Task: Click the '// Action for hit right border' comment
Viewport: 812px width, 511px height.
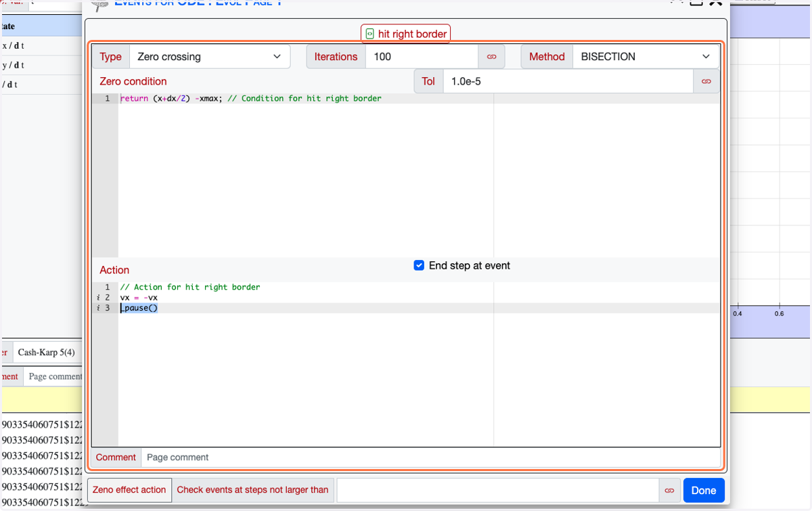Action: 189,287
